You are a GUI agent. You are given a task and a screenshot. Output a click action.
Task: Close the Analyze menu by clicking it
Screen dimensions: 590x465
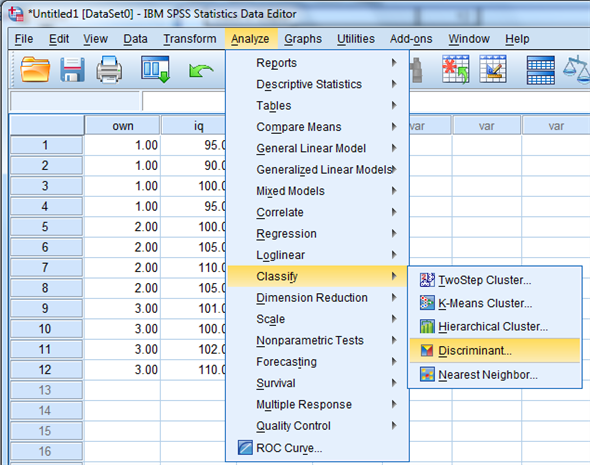pos(250,39)
